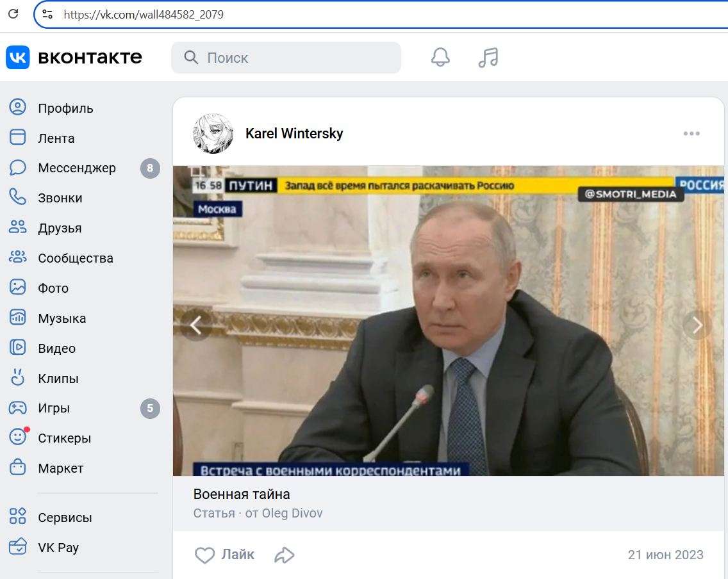
Task: Open the Военная тайна article link
Action: [x=242, y=494]
